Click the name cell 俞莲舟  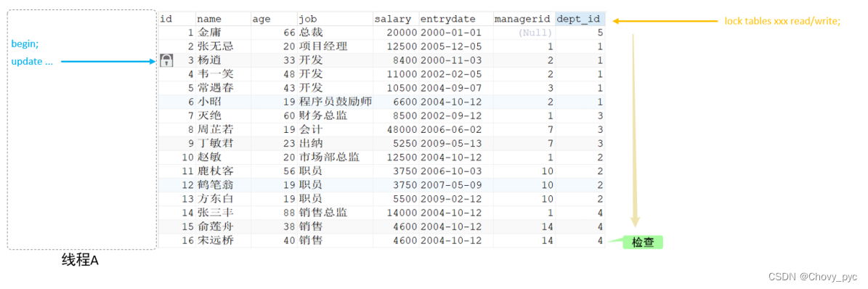pos(223,227)
